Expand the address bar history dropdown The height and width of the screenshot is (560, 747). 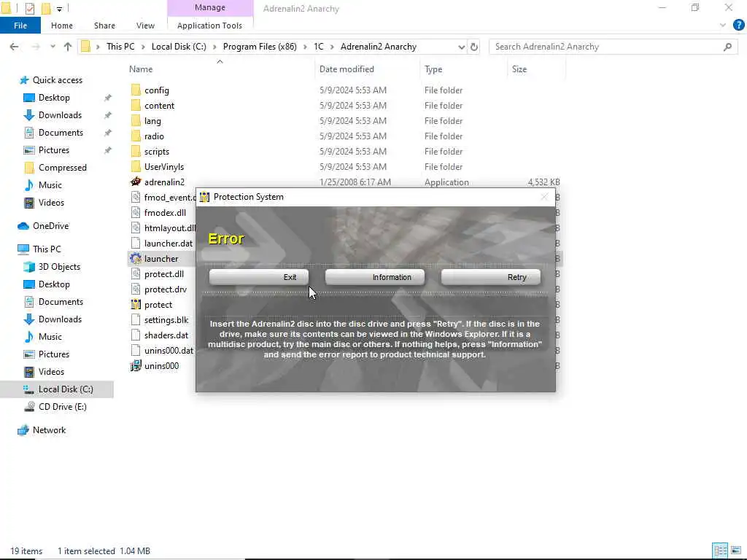tap(461, 47)
